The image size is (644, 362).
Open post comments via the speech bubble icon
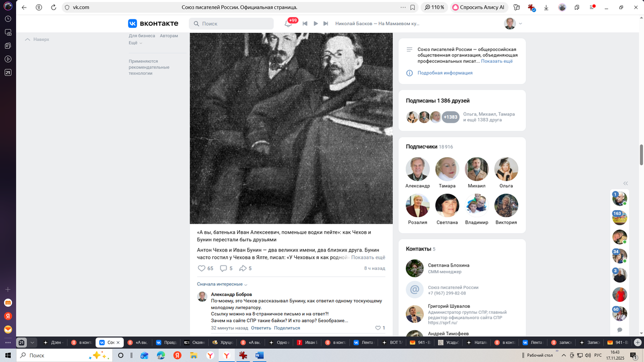[x=222, y=268]
